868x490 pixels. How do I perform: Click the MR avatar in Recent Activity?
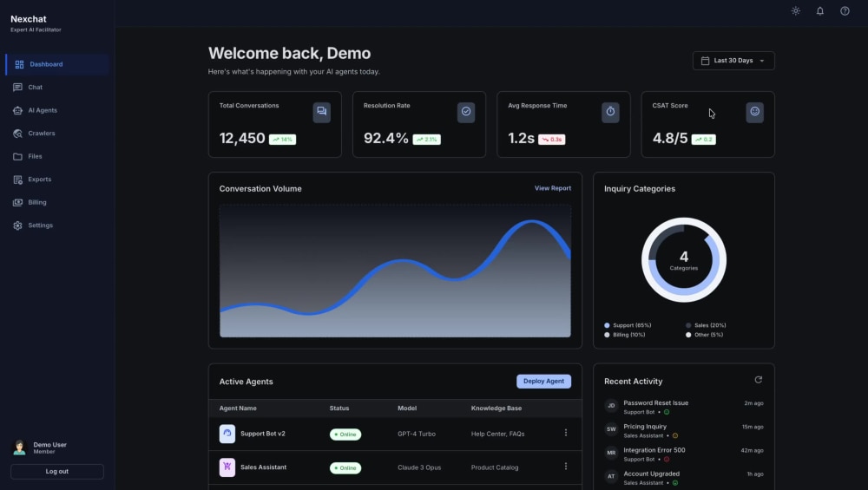click(x=611, y=453)
